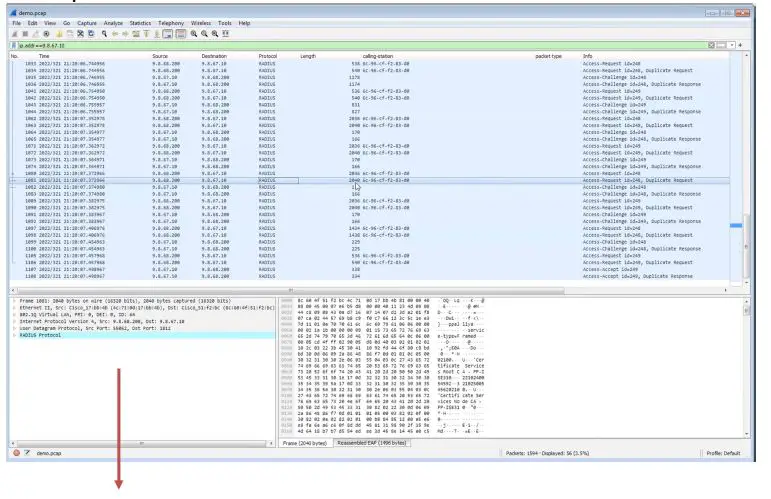Expand the 802.1Q Virtual LAN row

tap(14, 315)
